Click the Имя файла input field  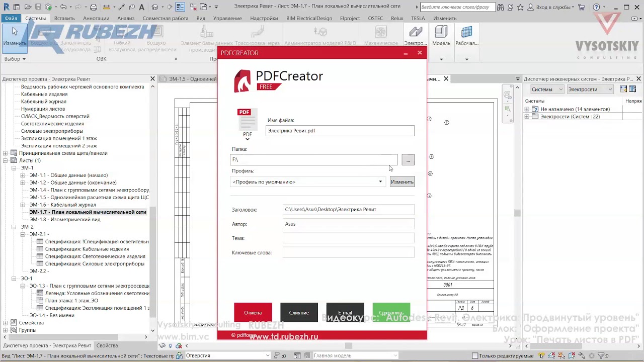click(x=340, y=131)
